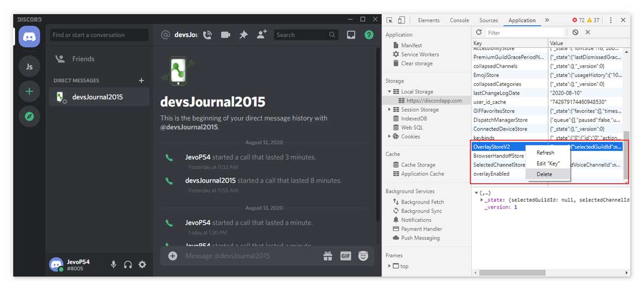Focus Find or start a conversation box
The image size is (644, 288).
[x=99, y=35]
